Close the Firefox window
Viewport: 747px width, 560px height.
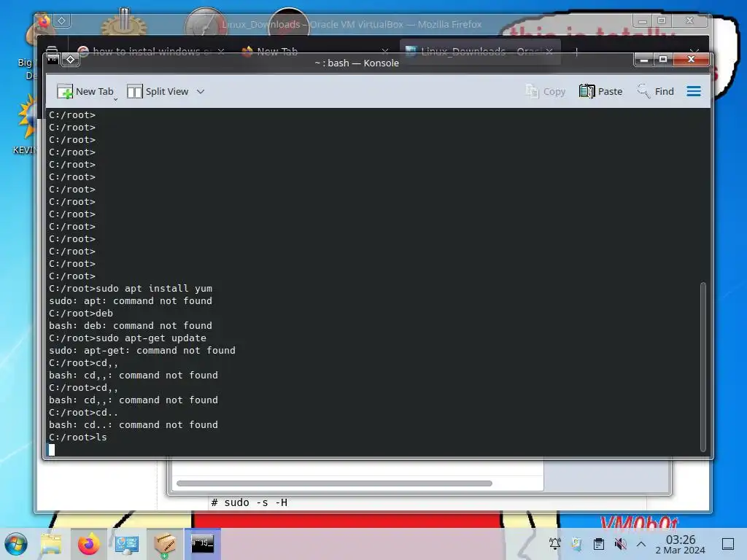pyautogui.click(x=689, y=20)
